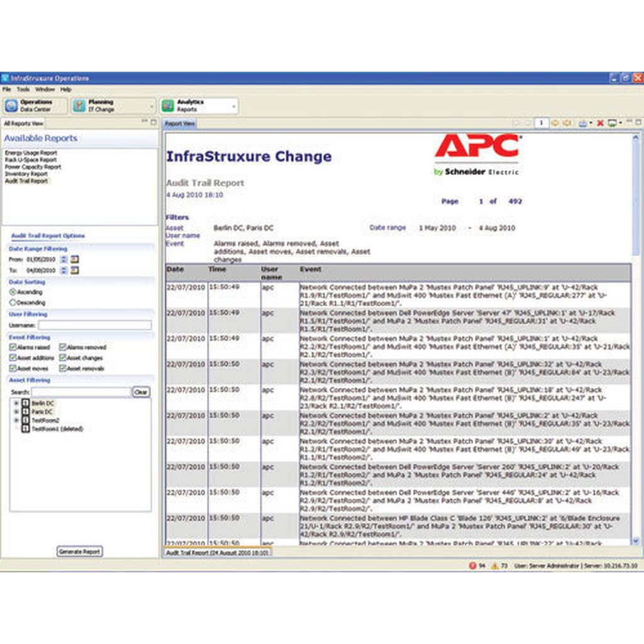Viewport: 644px width, 644px height.
Task: Go to next report page arrow
Action: click(x=555, y=123)
